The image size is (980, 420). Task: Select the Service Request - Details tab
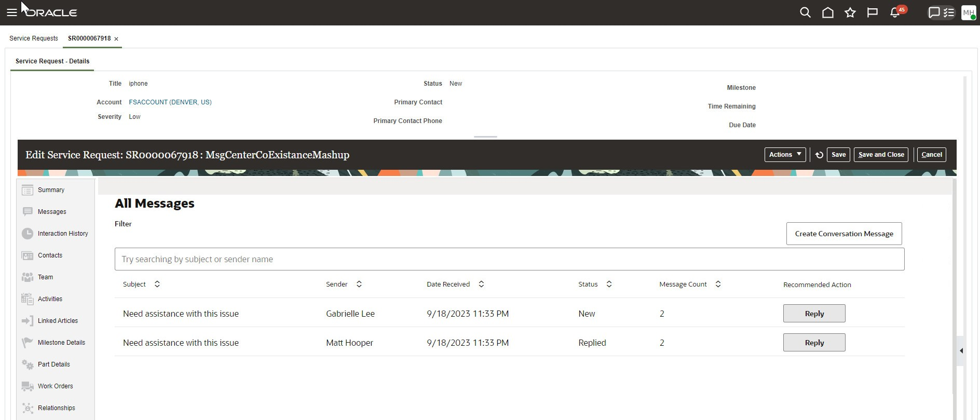tap(52, 61)
